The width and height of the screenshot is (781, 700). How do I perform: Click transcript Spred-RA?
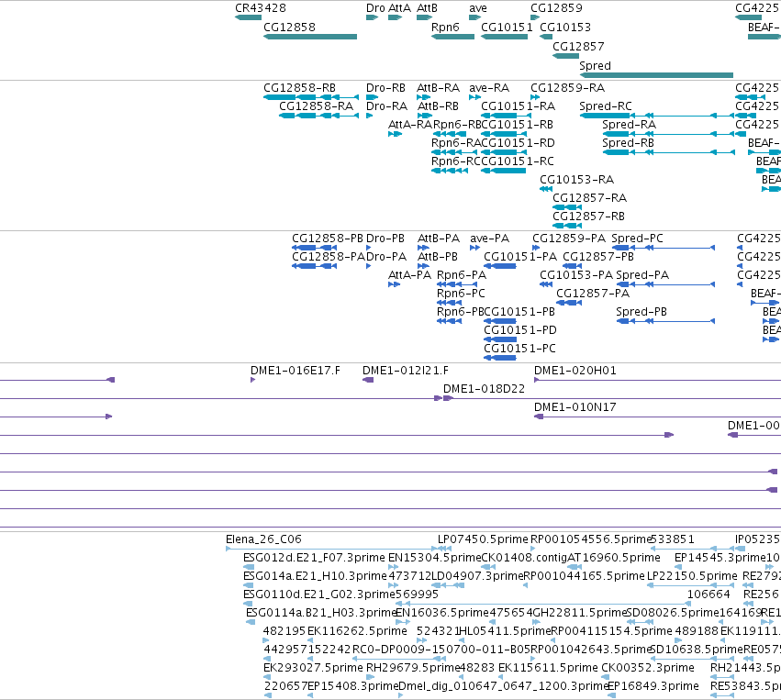click(668, 134)
